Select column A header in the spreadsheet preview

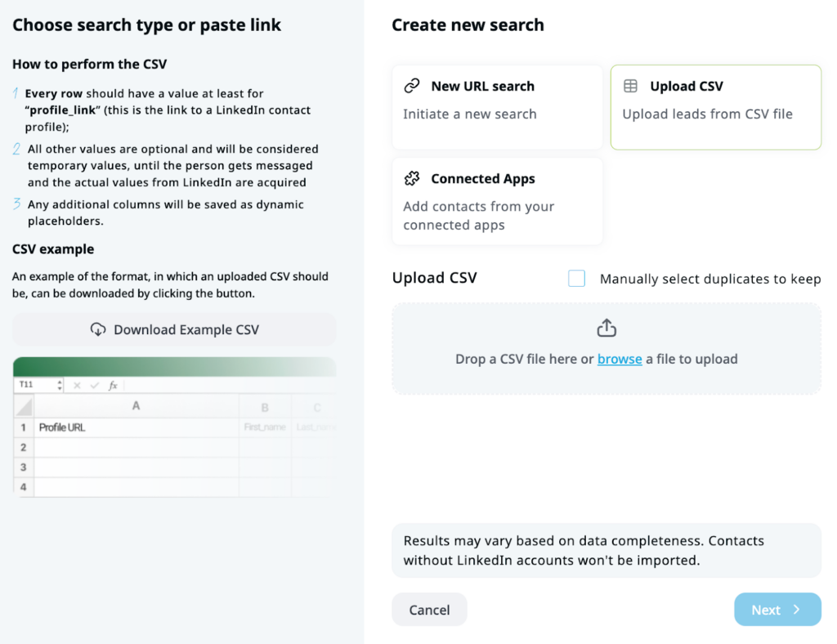[136, 406]
